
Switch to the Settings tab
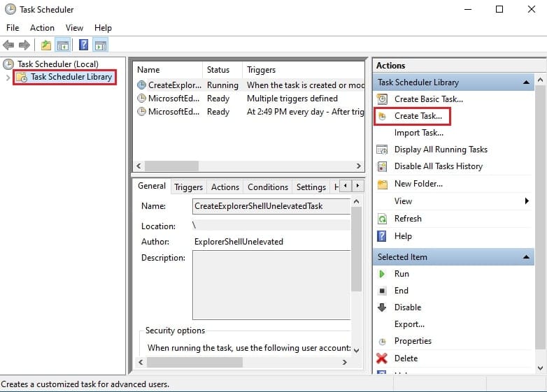[x=311, y=187]
